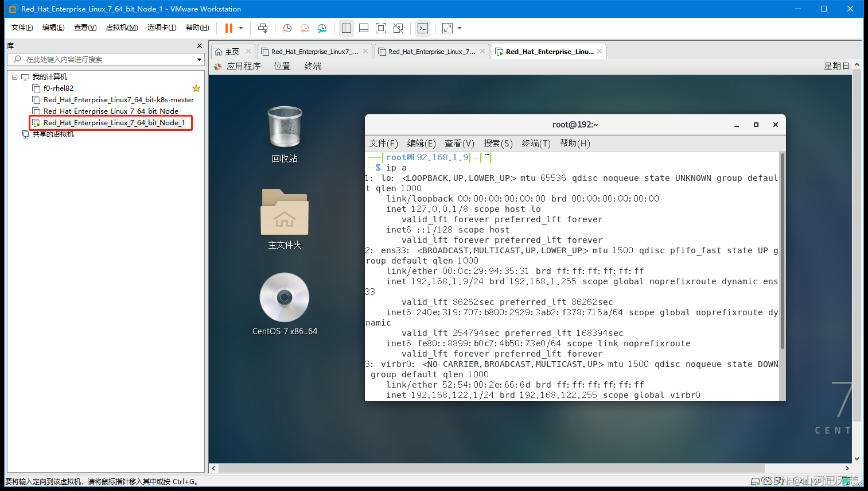Revert the VM to its previous snapshot
This screenshot has width=868, height=491.
tap(305, 28)
